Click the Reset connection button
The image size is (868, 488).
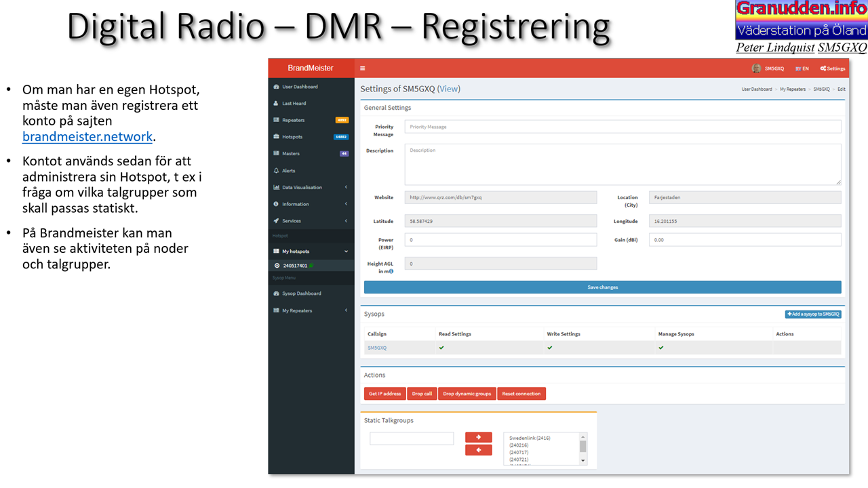[521, 394]
